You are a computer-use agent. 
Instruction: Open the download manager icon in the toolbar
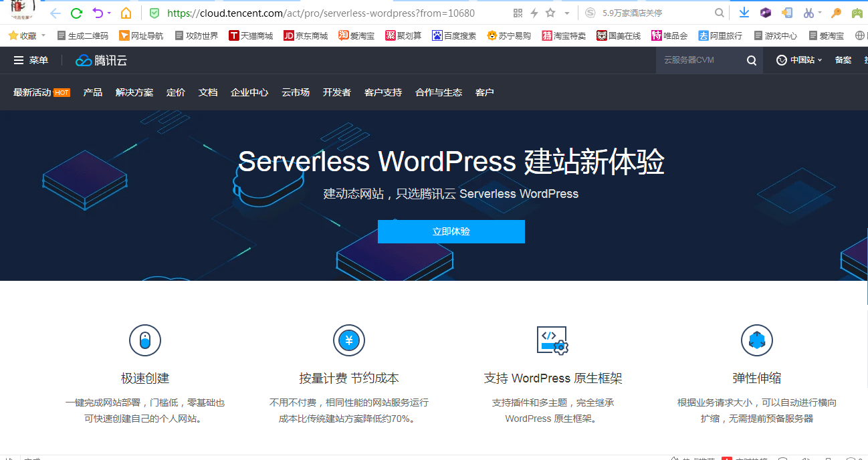pos(744,12)
